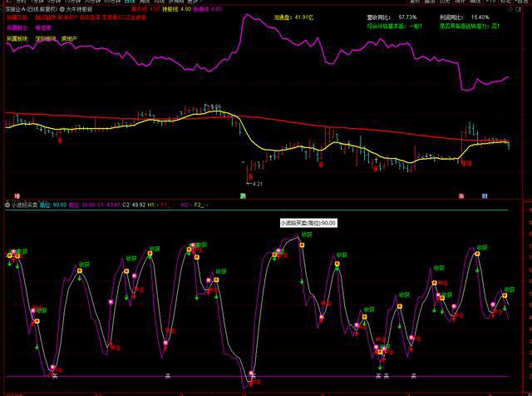The width and height of the screenshot is (532, 396).
Task: Click the leftmost red B buy marker
Action: coord(60,141)
